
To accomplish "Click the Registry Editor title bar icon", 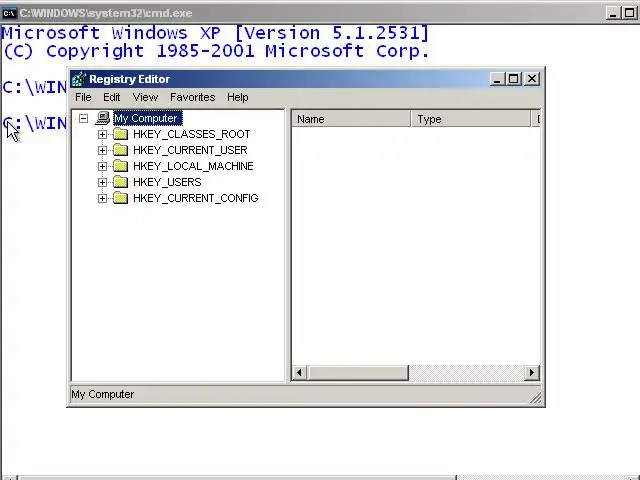I will coord(79,79).
